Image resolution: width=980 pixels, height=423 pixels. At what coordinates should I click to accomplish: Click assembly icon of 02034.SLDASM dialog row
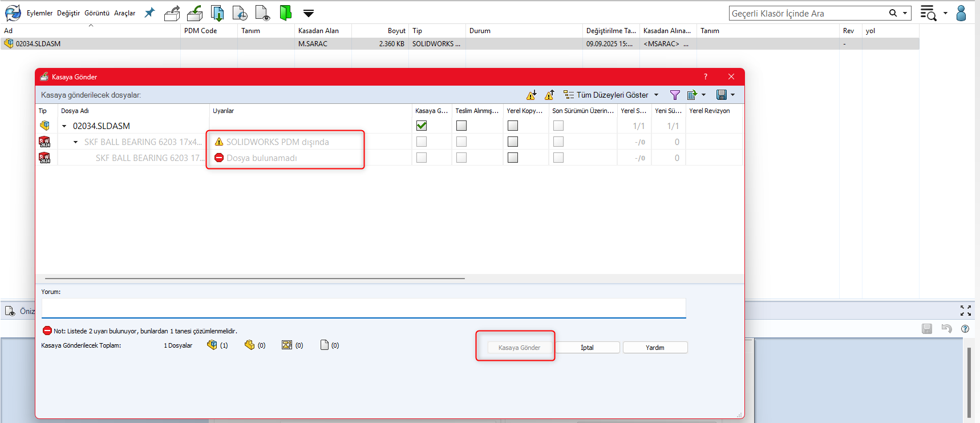point(44,126)
